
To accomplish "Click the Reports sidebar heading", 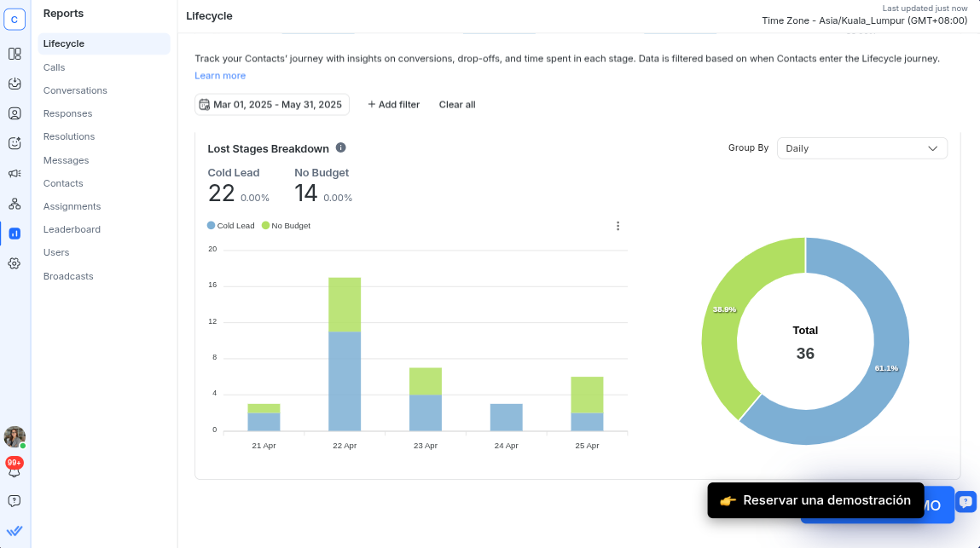I will pyautogui.click(x=63, y=13).
